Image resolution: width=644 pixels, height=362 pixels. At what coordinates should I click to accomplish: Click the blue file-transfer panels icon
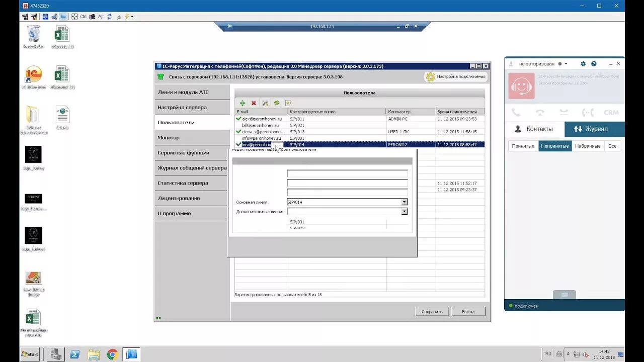[x=45, y=17]
